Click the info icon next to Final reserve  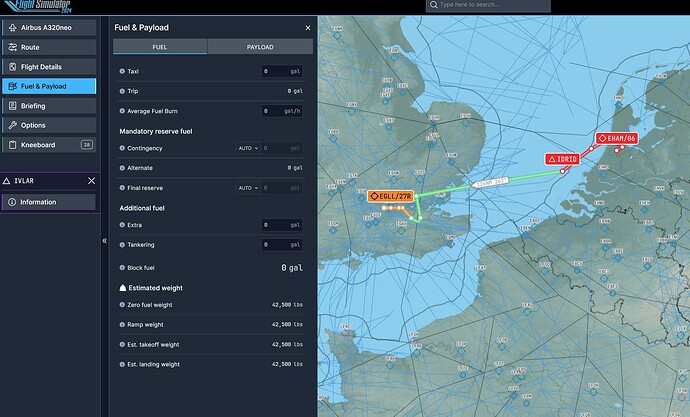pos(122,187)
